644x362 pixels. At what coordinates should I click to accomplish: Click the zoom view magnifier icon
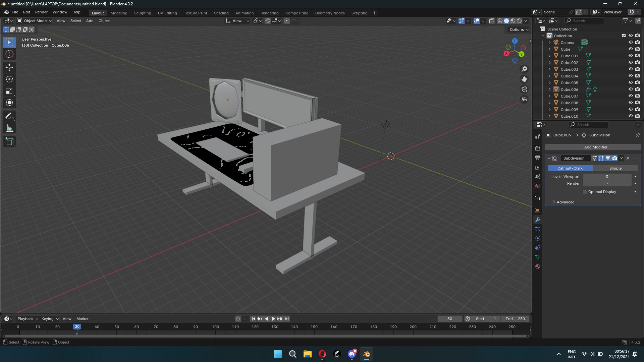[524, 69]
